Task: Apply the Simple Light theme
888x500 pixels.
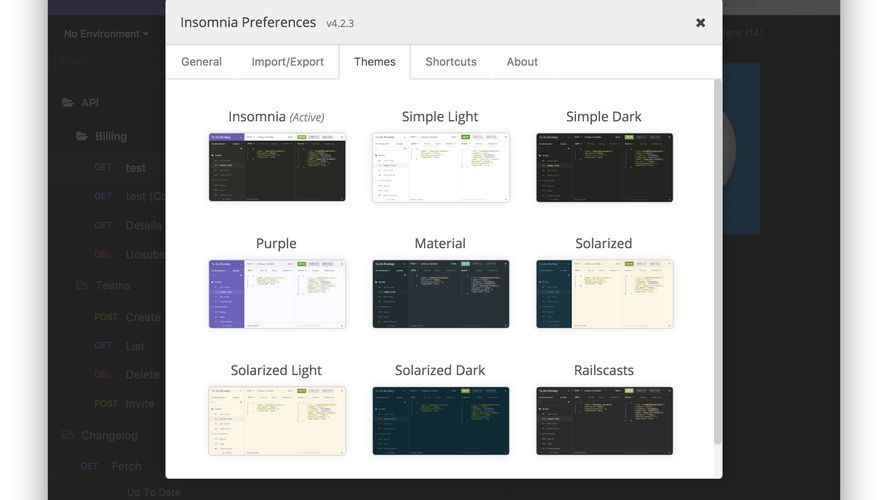Action: tap(440, 167)
